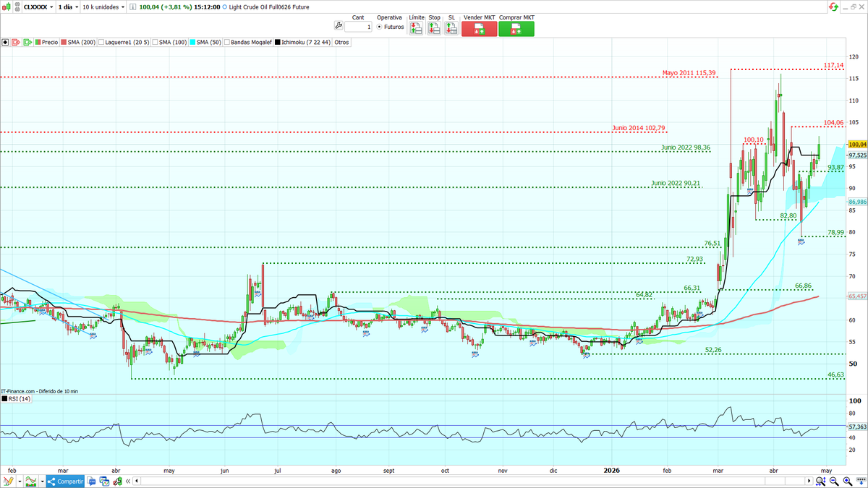Select the Ichimoku (7 22 44) tab
The width and height of the screenshot is (868, 488).
pyautogui.click(x=302, y=42)
